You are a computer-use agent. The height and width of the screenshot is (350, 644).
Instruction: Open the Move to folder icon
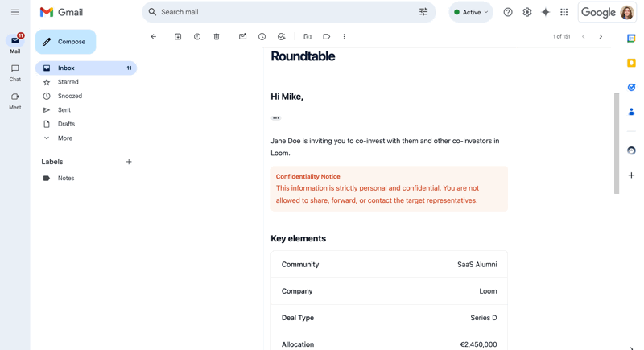(308, 36)
